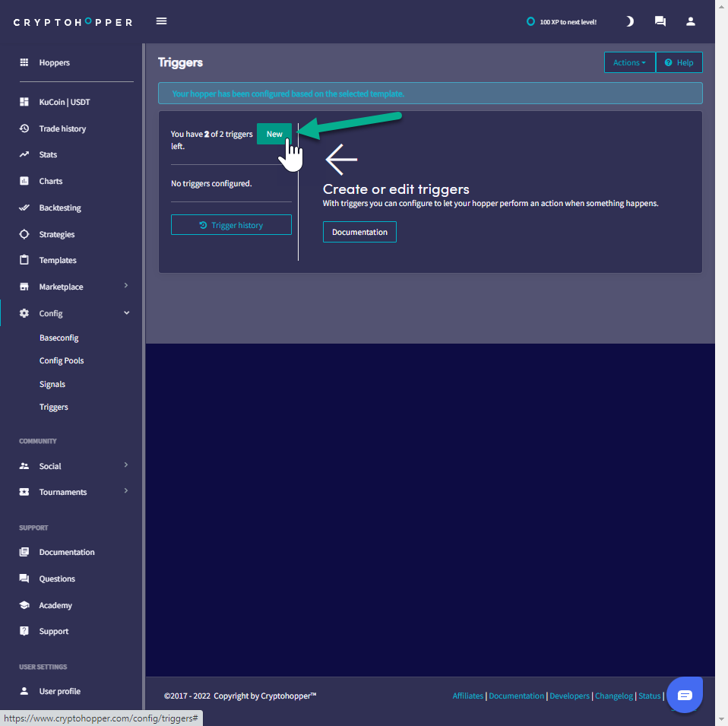Image resolution: width=728 pixels, height=726 pixels.
Task: Collapse the Config menu section
Action: pos(126,313)
